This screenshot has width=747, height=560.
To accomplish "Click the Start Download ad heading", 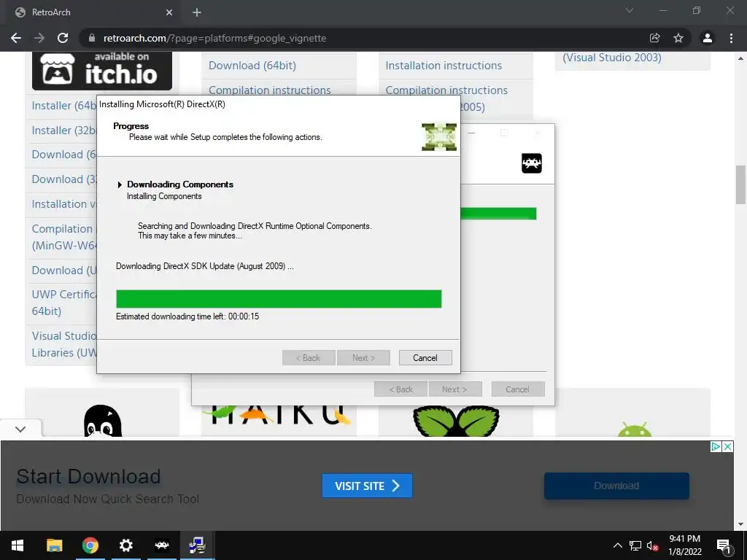I will click(88, 476).
